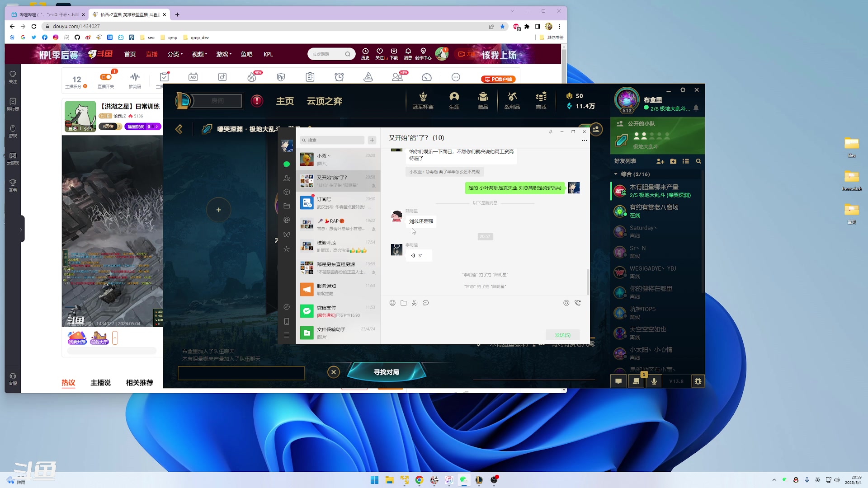868x488 pixels.
Task: Show hidden icons in system tray
Action: coord(774,480)
